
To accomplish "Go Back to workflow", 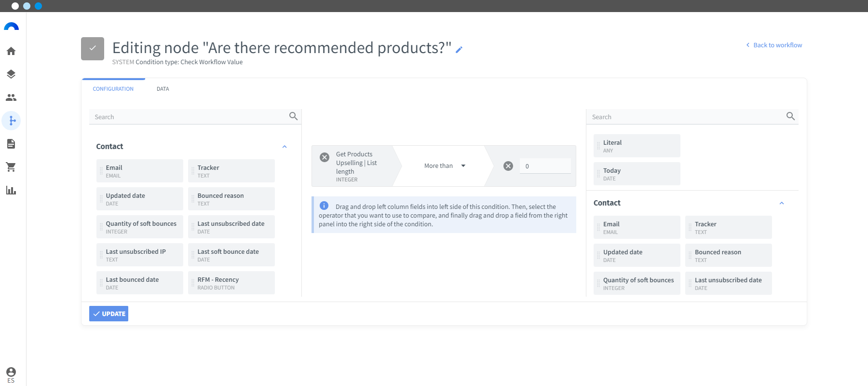I will [774, 45].
